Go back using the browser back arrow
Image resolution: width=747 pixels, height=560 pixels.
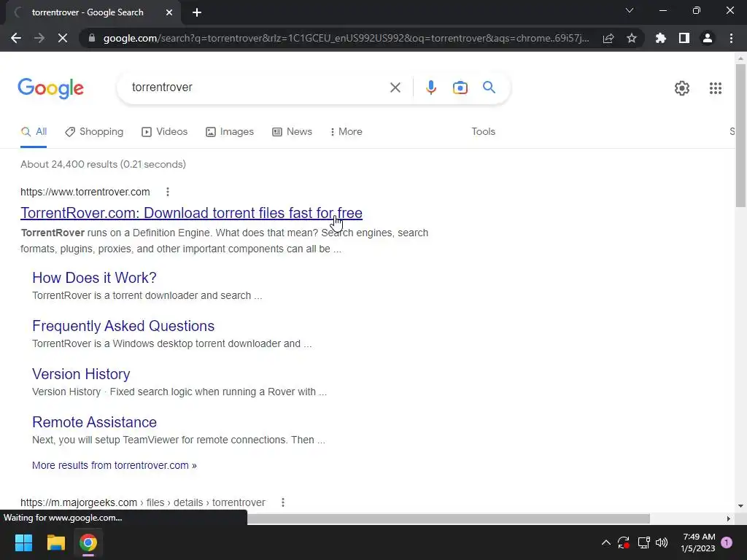pyautogui.click(x=16, y=38)
